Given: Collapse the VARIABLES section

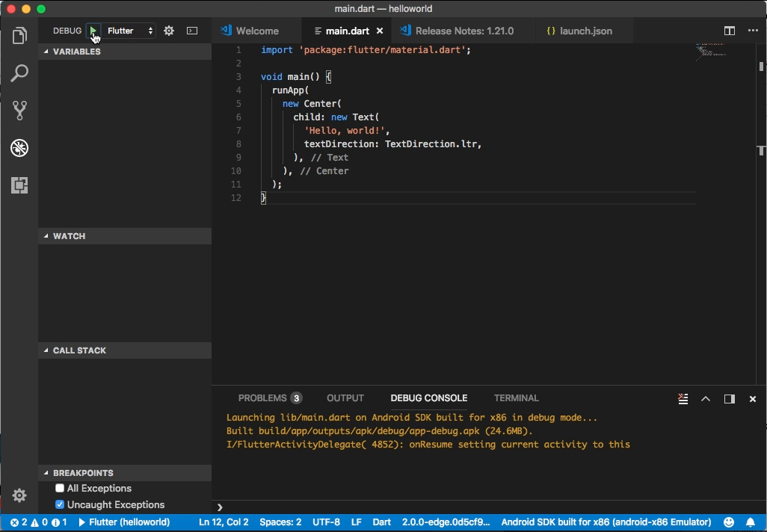Looking at the screenshot, I should coord(126,52).
